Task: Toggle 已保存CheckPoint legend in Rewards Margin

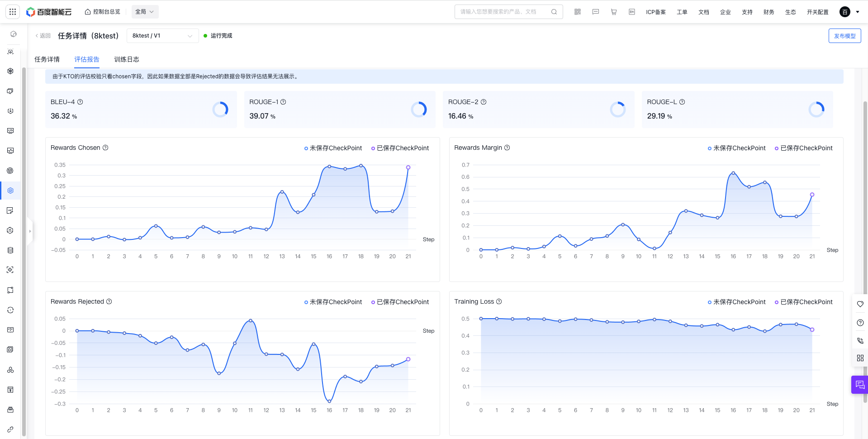Action: [x=803, y=148]
